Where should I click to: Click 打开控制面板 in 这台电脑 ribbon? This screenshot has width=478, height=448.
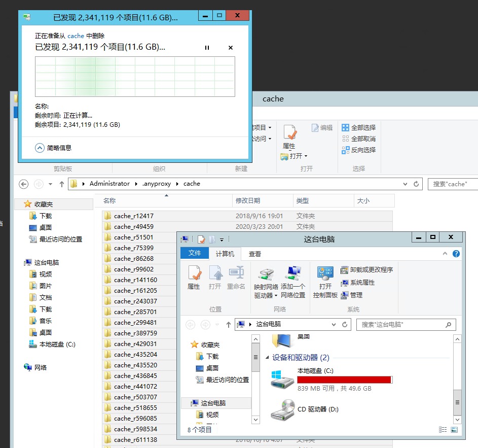(x=325, y=283)
